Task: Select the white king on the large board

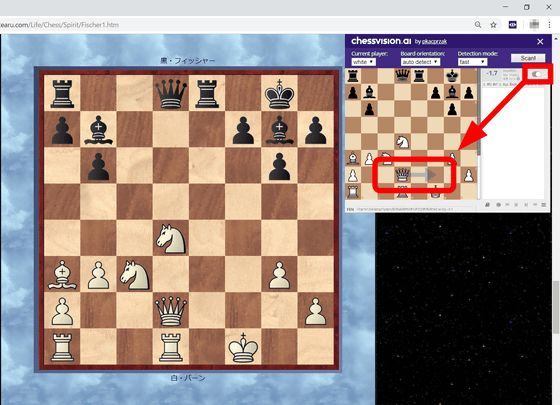Action: coord(243,347)
